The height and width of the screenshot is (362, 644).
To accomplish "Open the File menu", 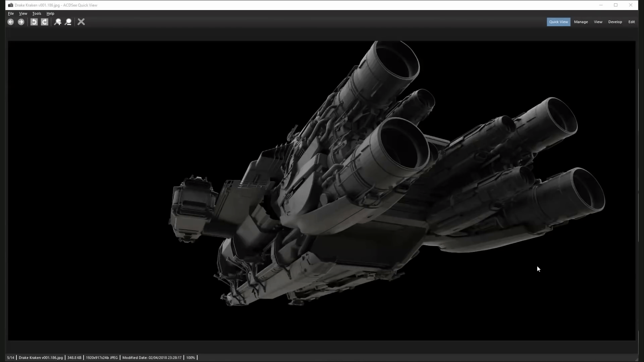I will click(11, 13).
